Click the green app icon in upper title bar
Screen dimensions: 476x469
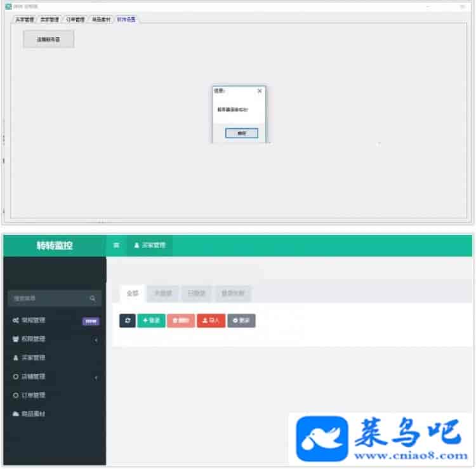(x=8, y=6)
